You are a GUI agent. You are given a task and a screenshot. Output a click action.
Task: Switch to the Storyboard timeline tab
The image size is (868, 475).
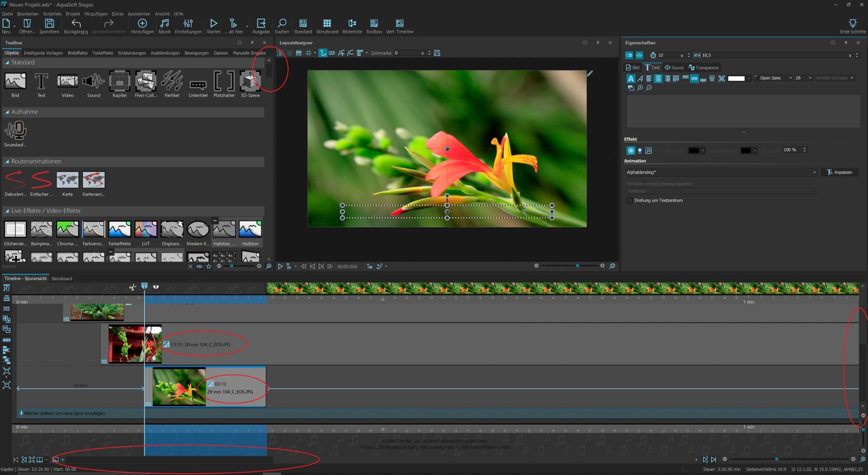[x=62, y=278]
